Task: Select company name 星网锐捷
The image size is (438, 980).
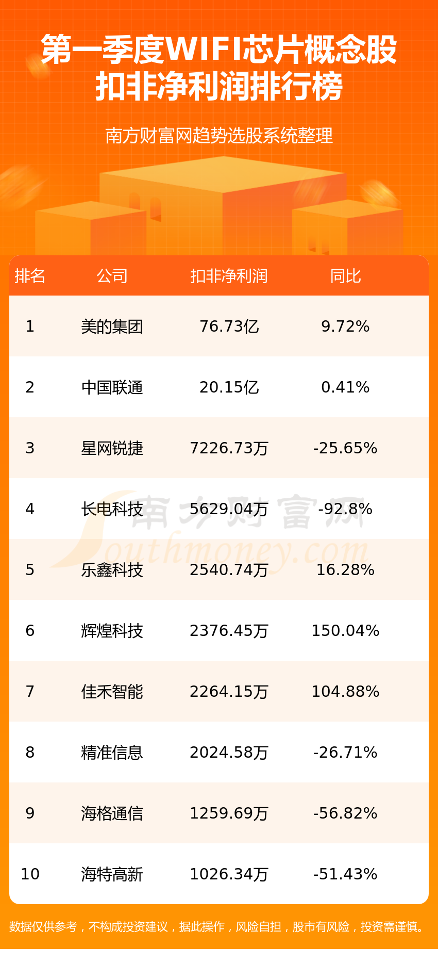Action: coord(112,448)
